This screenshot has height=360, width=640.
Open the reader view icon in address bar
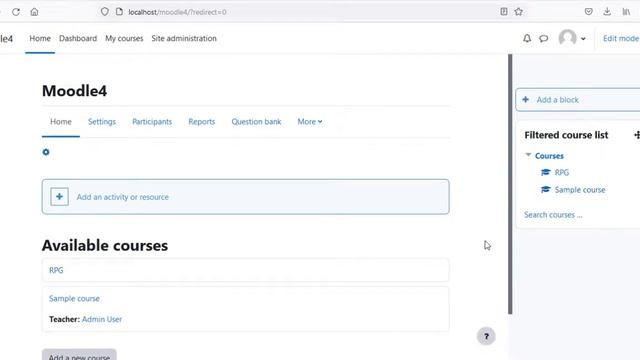504,12
